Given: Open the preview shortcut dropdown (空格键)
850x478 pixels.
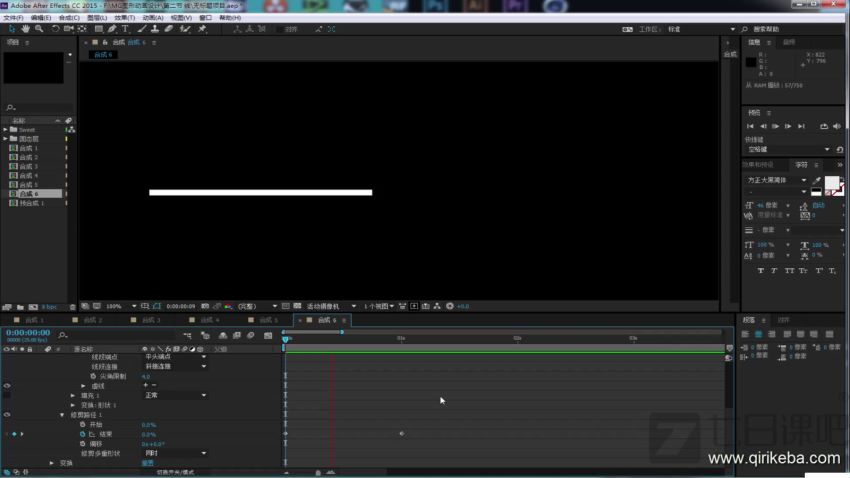Looking at the screenshot, I should click(x=789, y=149).
